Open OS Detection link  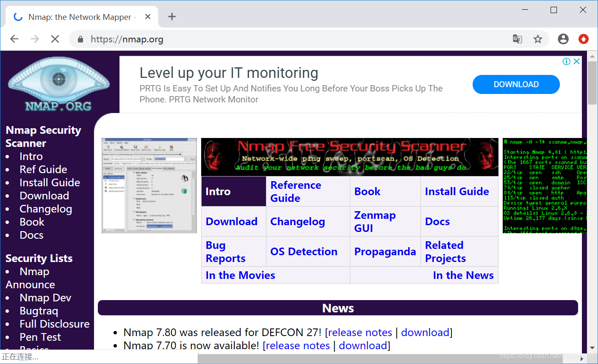pyautogui.click(x=304, y=251)
